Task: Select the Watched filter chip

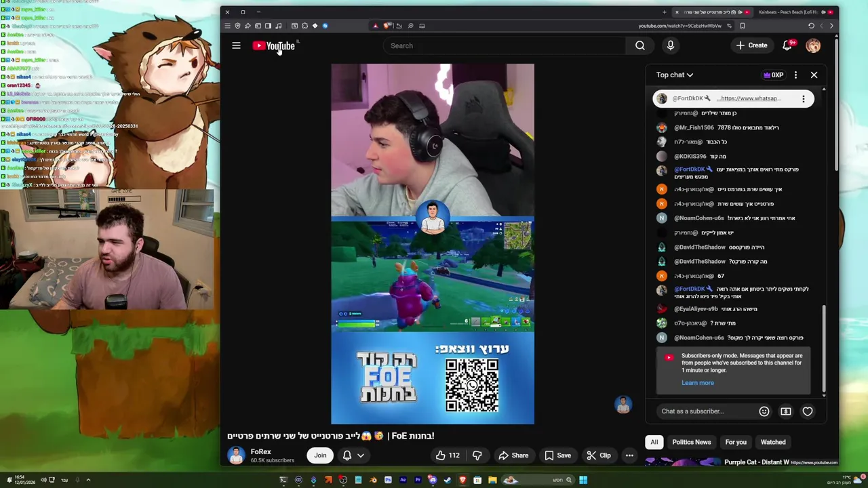Action: [x=773, y=442]
